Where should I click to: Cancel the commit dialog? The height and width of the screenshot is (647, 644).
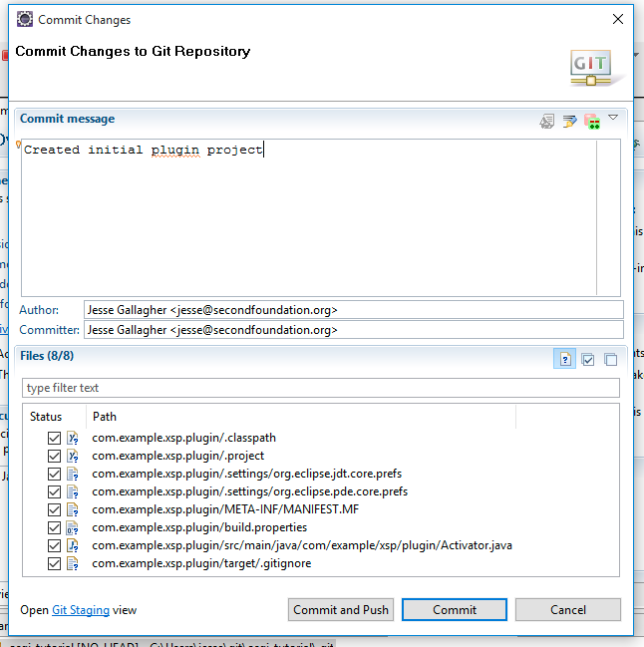[x=568, y=609]
